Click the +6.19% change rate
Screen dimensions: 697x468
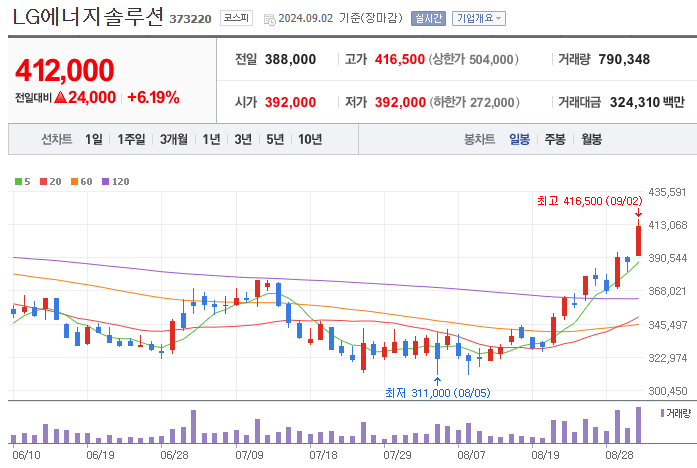coord(153,97)
